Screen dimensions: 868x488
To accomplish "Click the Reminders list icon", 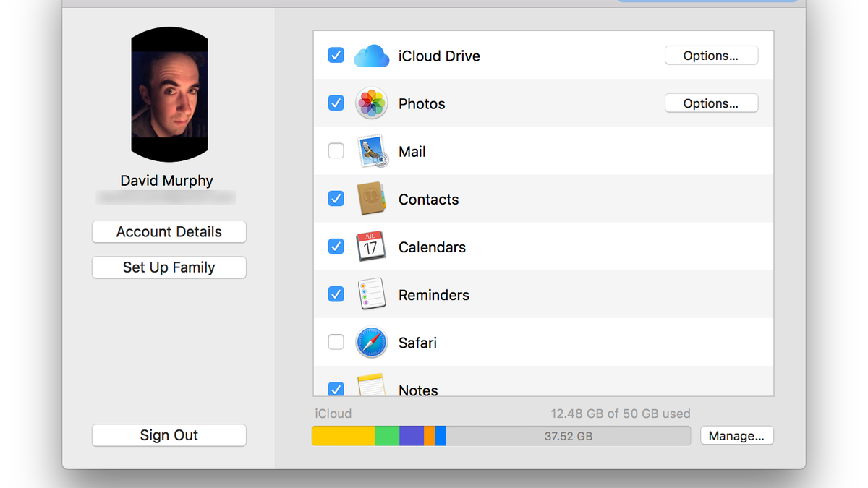I will 372,294.
